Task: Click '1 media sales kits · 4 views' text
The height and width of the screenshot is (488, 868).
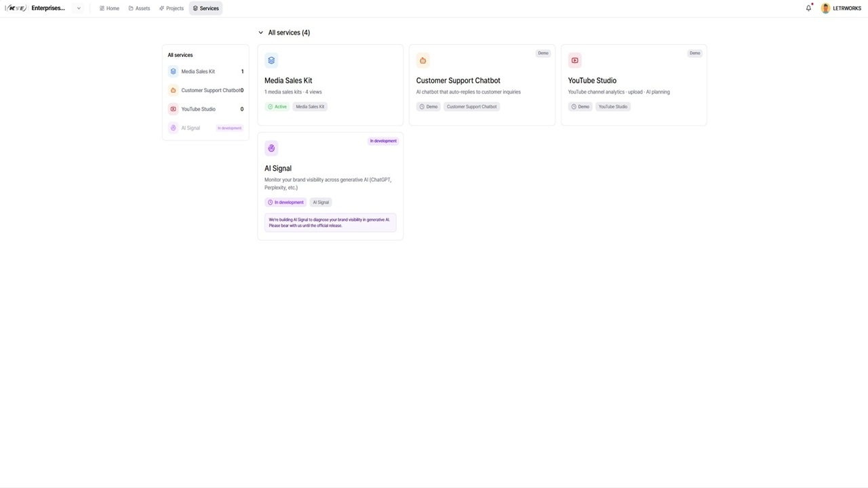Action: tap(293, 92)
